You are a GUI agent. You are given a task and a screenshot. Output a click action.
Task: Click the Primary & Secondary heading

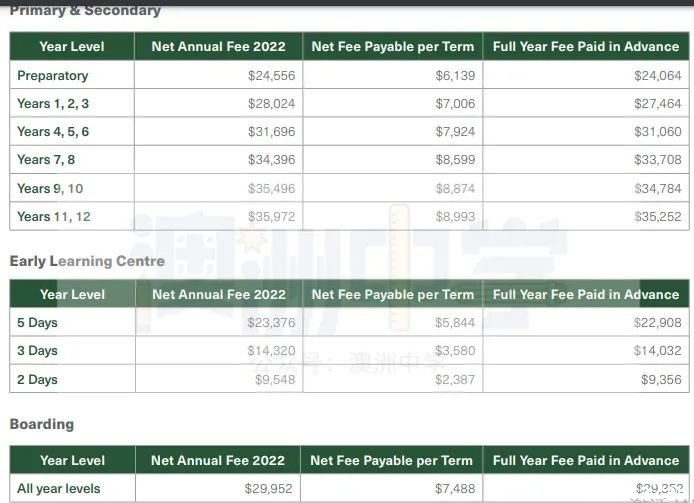[85, 10]
